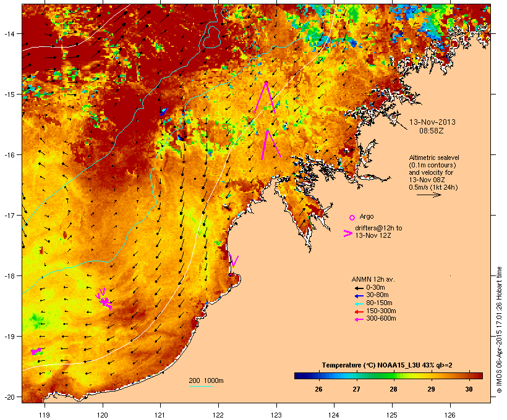Click the '300-600m' depth label

381,319
